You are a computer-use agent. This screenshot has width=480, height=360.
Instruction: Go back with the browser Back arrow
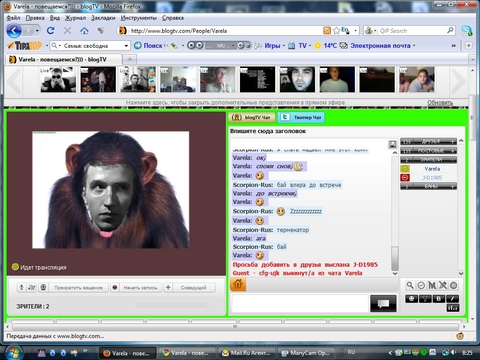tap(14, 31)
